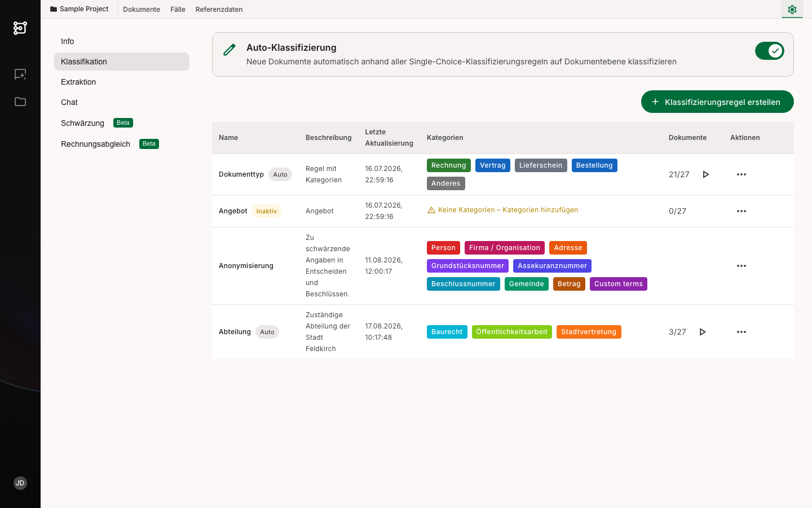Switch to the Referenzdaten tab
The width and height of the screenshot is (812, 508).
click(219, 10)
